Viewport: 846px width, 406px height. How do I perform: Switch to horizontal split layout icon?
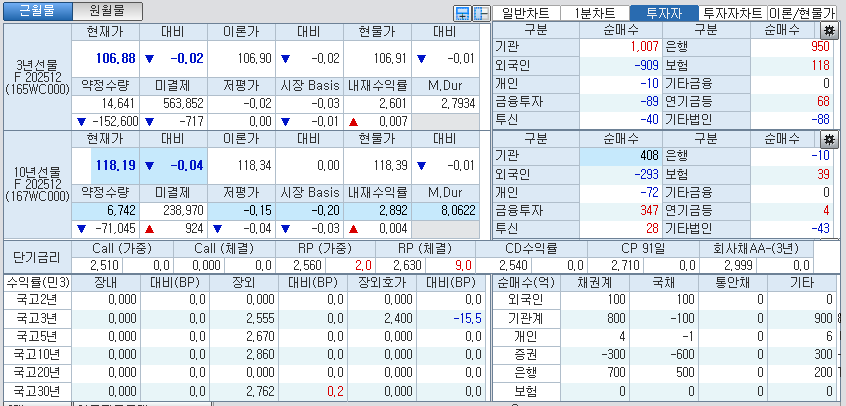pyautogui.click(x=462, y=13)
